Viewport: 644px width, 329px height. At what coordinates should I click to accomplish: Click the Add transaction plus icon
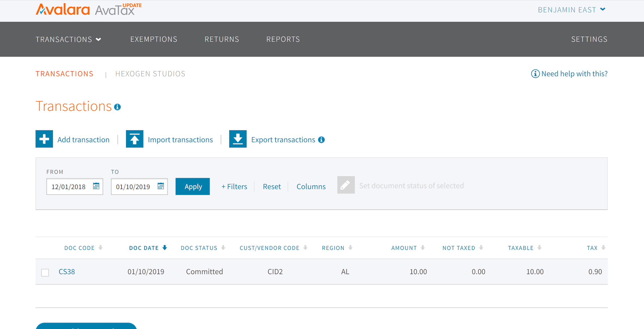pyautogui.click(x=44, y=139)
